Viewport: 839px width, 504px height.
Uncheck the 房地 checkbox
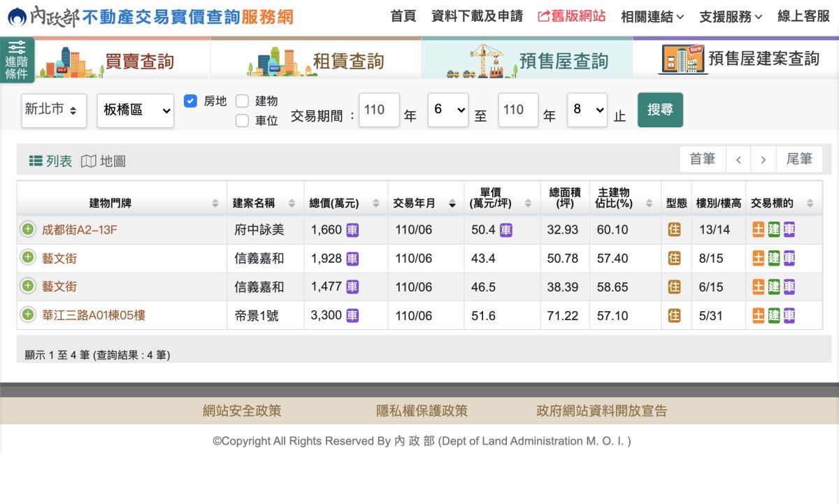click(190, 101)
